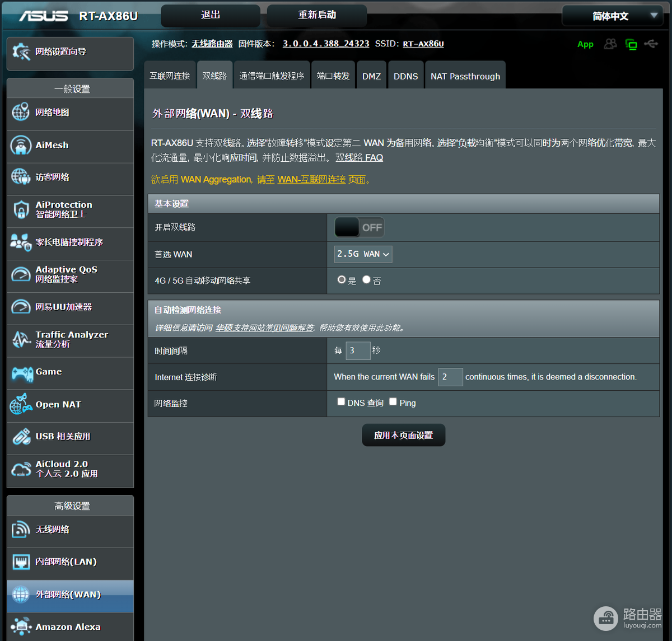The width and height of the screenshot is (672, 641).
Task: Open the firmware version 3.0.0.4.388_24323 link
Action: point(326,44)
